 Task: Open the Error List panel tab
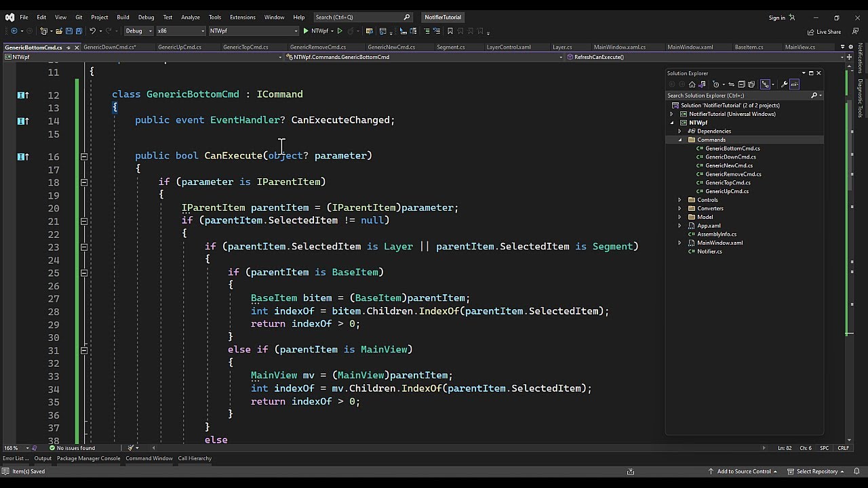click(x=16, y=459)
